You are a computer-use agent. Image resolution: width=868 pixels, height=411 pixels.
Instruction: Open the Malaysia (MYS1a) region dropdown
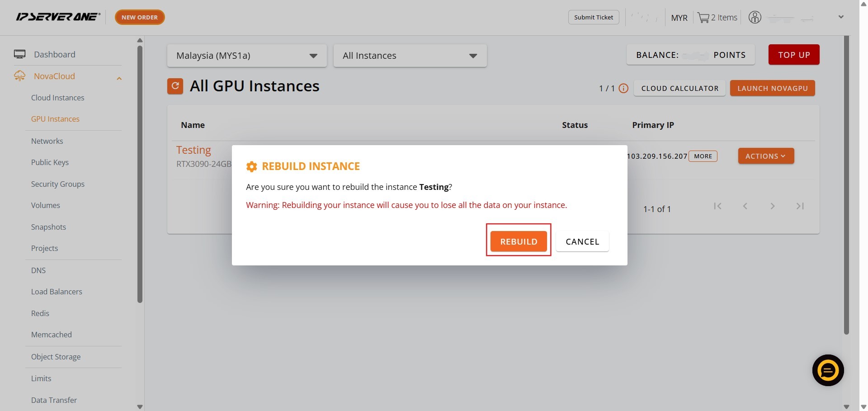coord(246,56)
